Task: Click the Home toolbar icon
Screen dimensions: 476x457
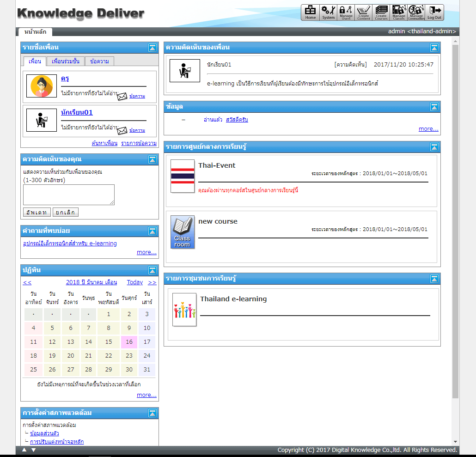Action: (x=310, y=12)
